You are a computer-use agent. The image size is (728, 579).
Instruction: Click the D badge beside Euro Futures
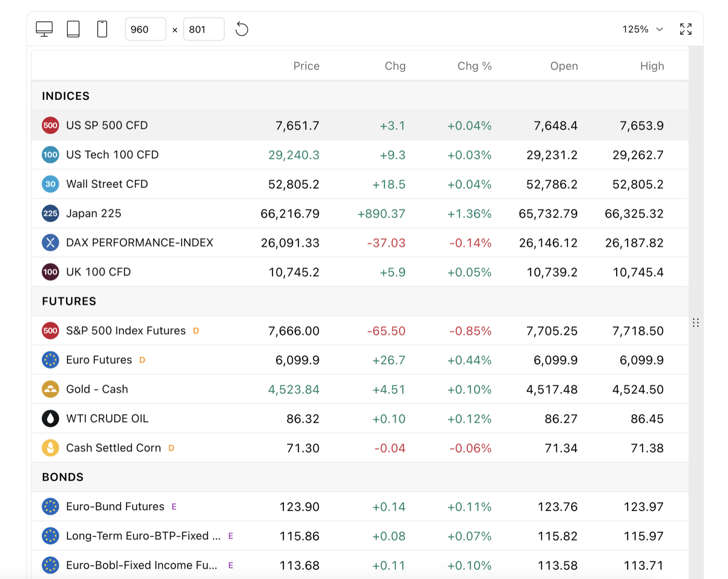142,360
